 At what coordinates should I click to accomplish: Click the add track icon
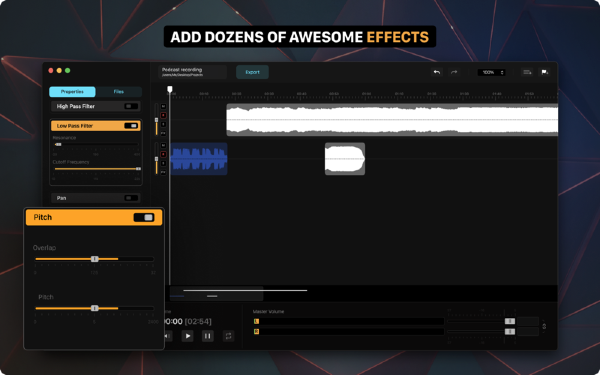pos(527,72)
